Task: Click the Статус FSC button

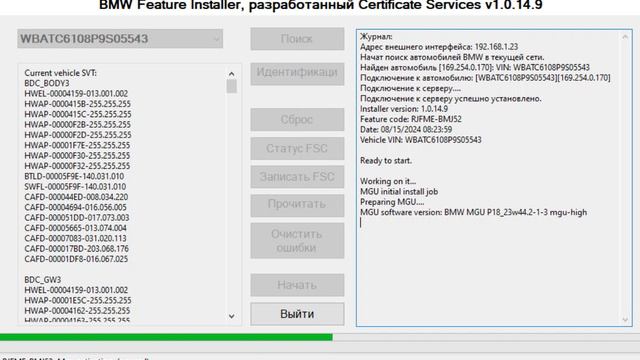Action: click(297, 149)
